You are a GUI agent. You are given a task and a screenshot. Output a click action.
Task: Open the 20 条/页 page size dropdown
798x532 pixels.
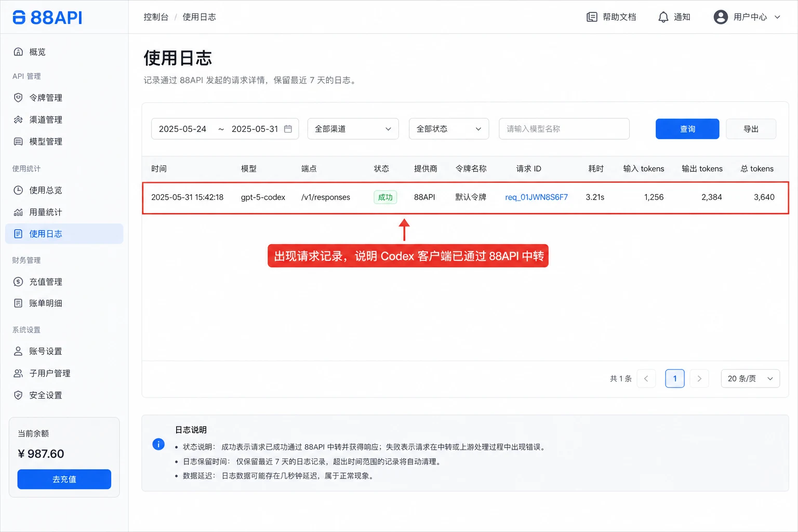(750, 378)
